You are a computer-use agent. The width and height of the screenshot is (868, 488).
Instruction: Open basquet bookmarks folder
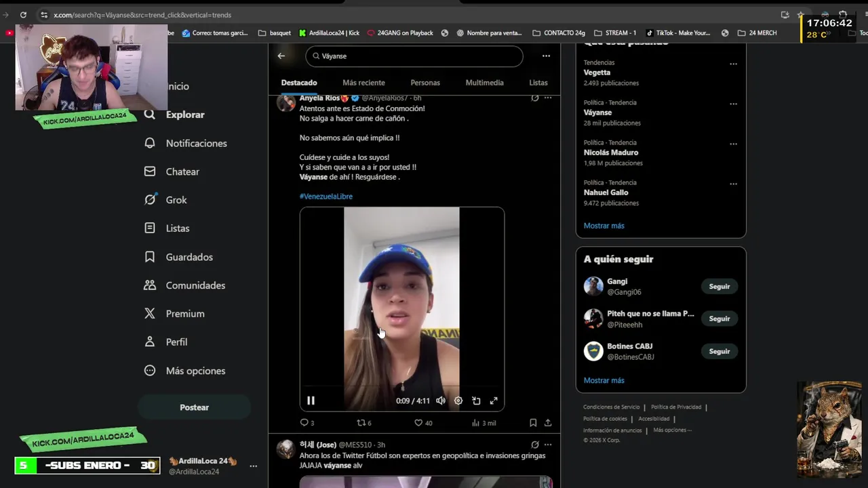click(x=275, y=33)
